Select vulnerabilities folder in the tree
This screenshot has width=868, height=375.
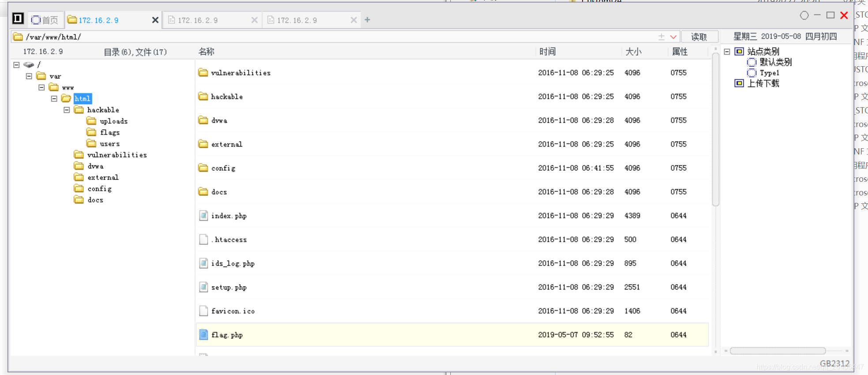pos(117,155)
